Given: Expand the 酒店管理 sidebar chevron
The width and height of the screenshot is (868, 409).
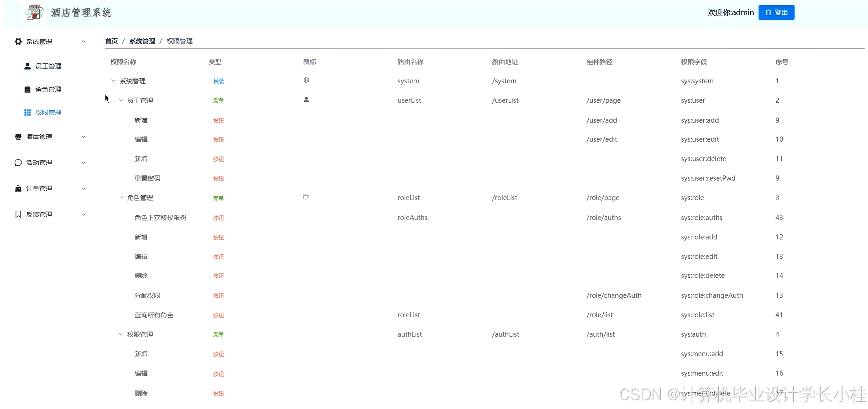Looking at the screenshot, I should 84,136.
